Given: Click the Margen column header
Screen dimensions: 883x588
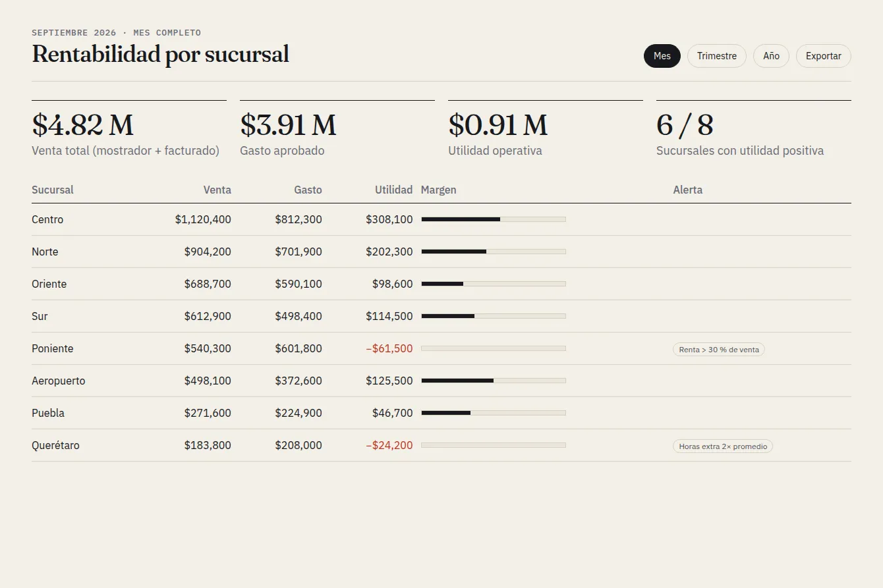Looking at the screenshot, I should coord(439,190).
